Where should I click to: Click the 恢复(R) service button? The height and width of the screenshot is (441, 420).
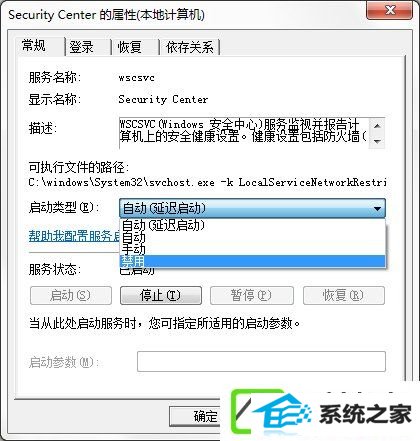tap(344, 295)
